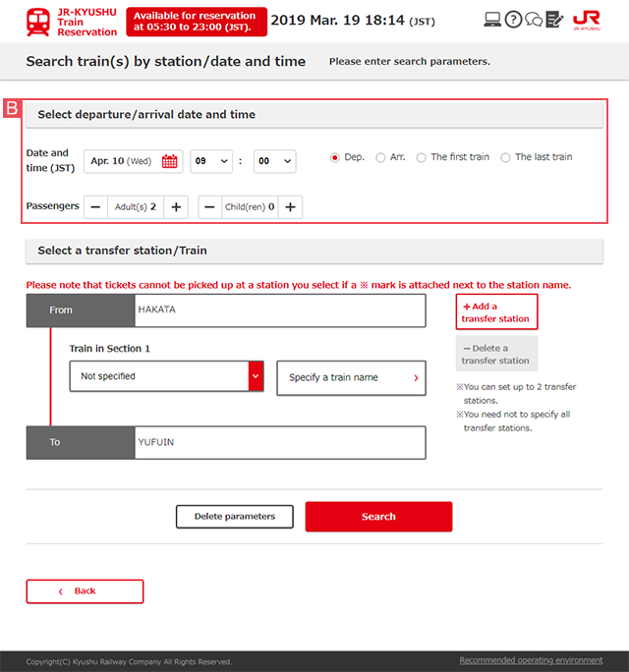Viewport: 629px width, 672px height.
Task: Click the JR-Kyushu logo at top right
Action: pyautogui.click(x=586, y=20)
